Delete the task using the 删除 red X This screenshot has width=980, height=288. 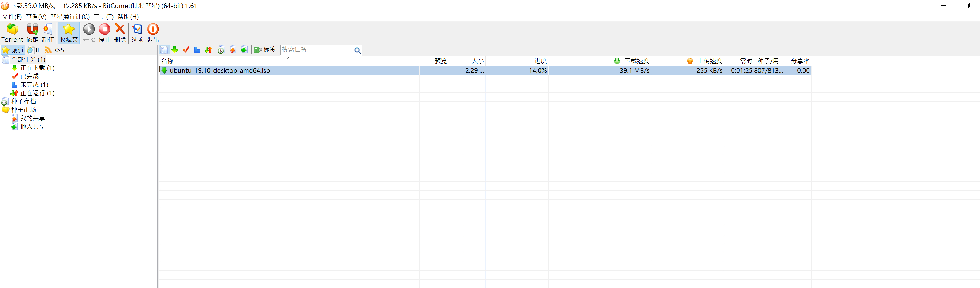pos(120,30)
